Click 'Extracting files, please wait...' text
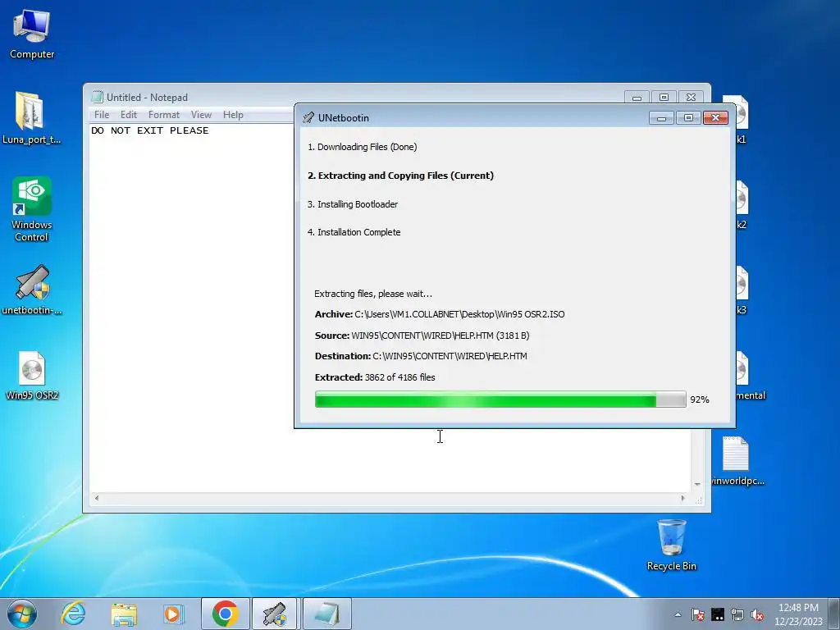This screenshot has height=630, width=840. 373,294
